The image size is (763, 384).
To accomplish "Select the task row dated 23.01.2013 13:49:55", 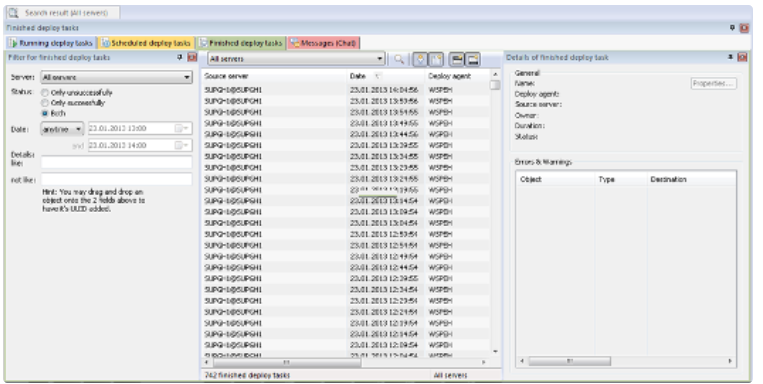I will (x=346, y=123).
